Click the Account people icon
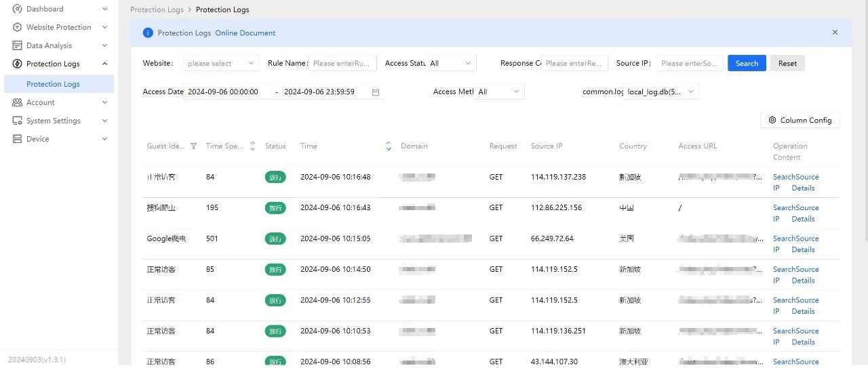Viewport: 868px width, 368px height. pyautogui.click(x=17, y=102)
